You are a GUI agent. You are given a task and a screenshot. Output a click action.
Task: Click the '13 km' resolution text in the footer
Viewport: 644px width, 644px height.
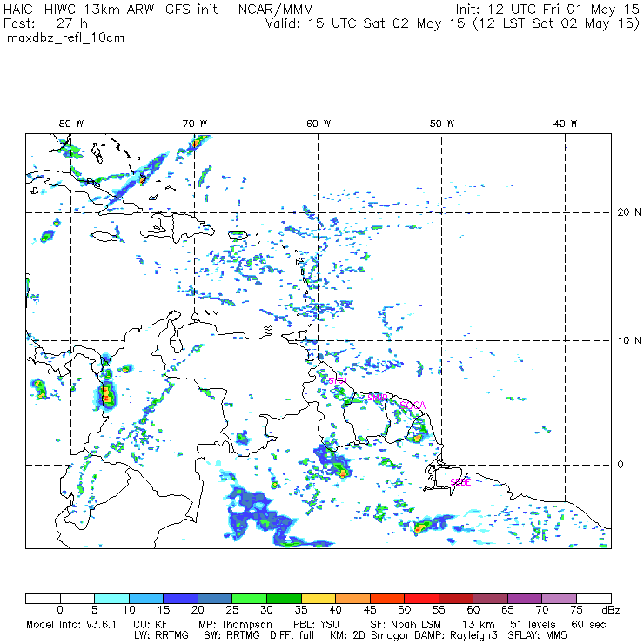(479, 625)
